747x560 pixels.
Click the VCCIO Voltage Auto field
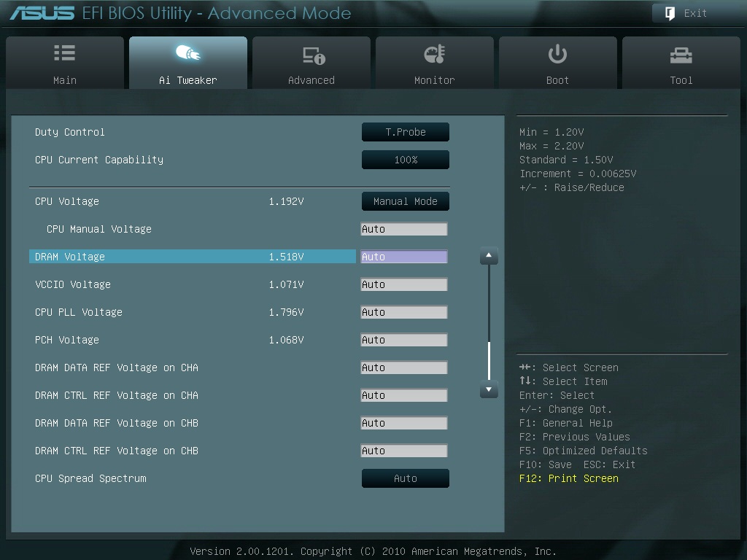(403, 284)
